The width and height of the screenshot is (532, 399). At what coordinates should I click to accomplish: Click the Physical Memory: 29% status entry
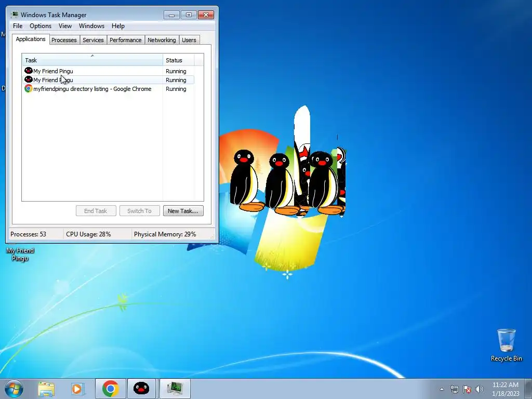coord(165,234)
